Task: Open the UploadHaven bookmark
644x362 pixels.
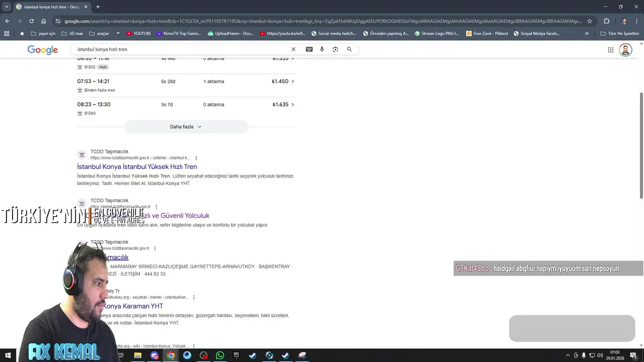Action: 230,34
